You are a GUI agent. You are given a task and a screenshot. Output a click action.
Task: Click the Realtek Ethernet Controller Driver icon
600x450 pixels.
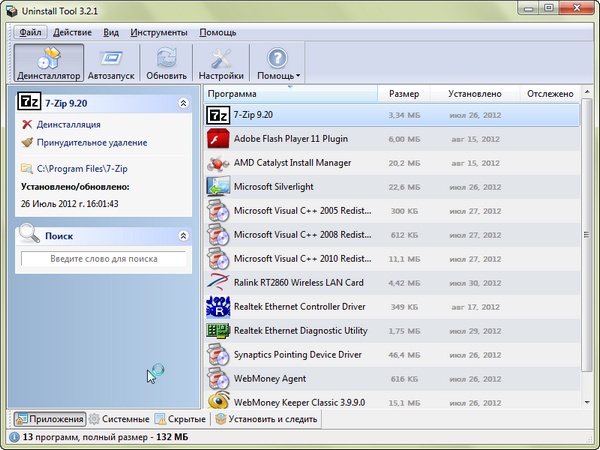[x=218, y=306]
